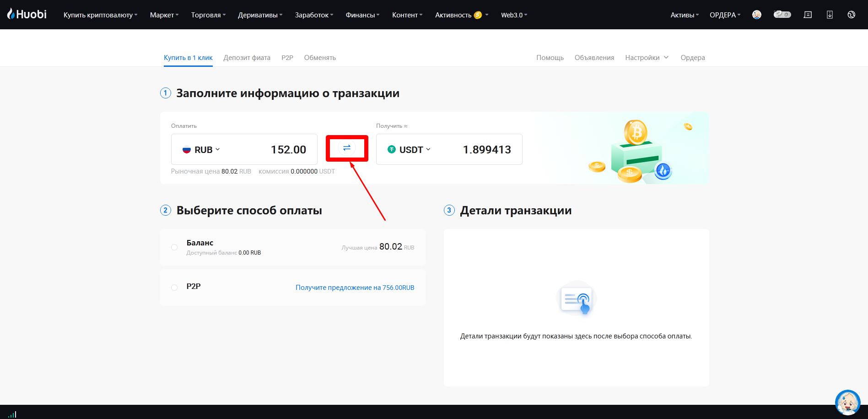868x419 pixels.
Task: Click the currency swap arrows icon
Action: click(x=347, y=148)
